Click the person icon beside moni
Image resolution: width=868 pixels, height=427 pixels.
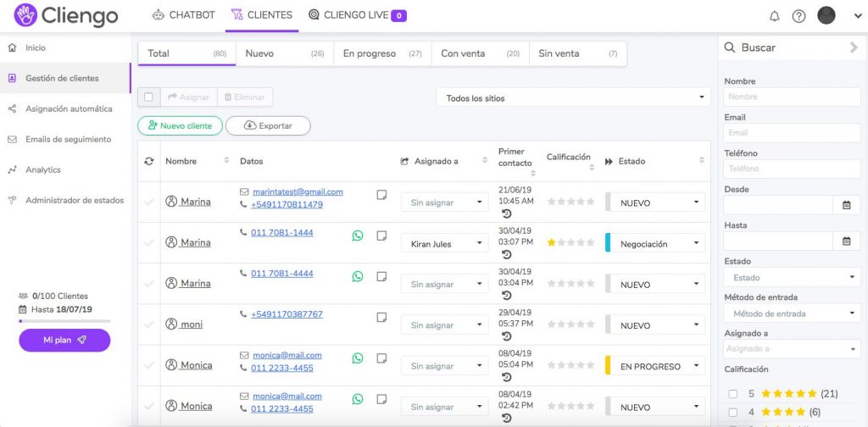click(x=171, y=324)
